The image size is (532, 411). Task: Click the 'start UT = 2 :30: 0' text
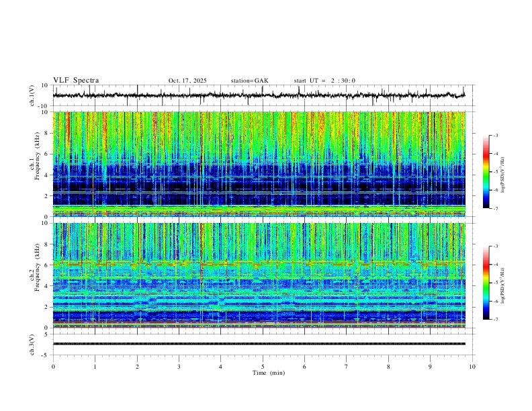[x=324, y=81]
